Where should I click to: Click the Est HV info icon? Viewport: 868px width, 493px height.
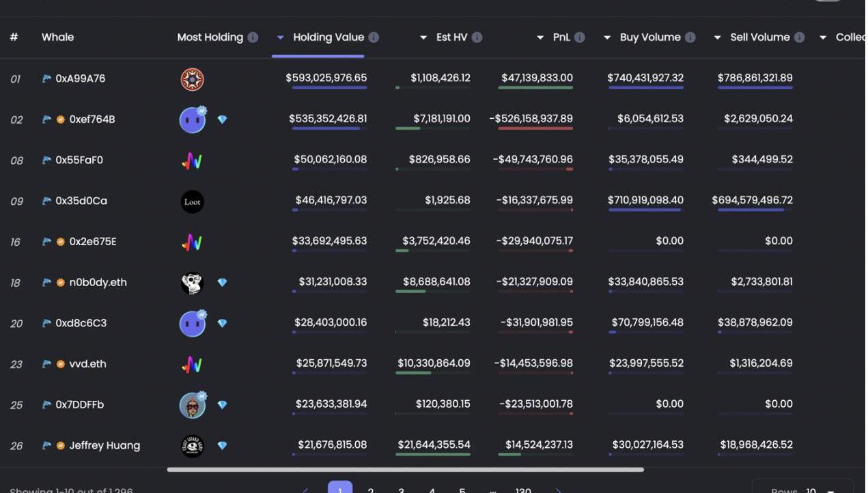click(477, 38)
